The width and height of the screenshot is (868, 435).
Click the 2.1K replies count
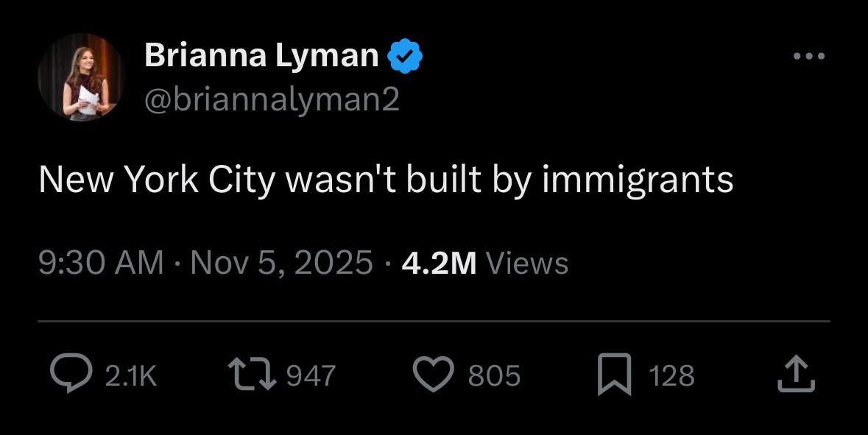(x=131, y=376)
